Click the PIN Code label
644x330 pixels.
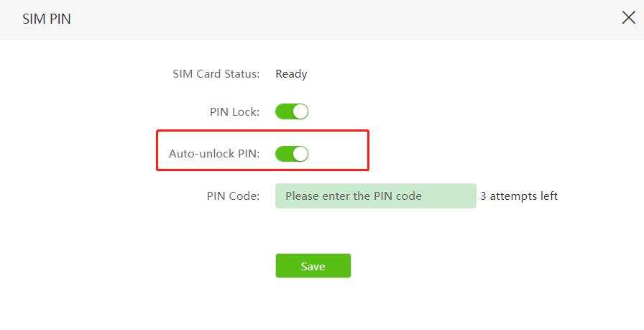point(233,196)
